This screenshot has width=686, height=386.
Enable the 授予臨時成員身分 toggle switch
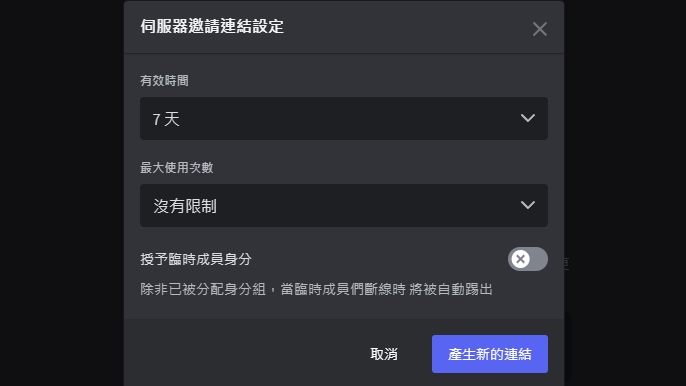(x=528, y=259)
